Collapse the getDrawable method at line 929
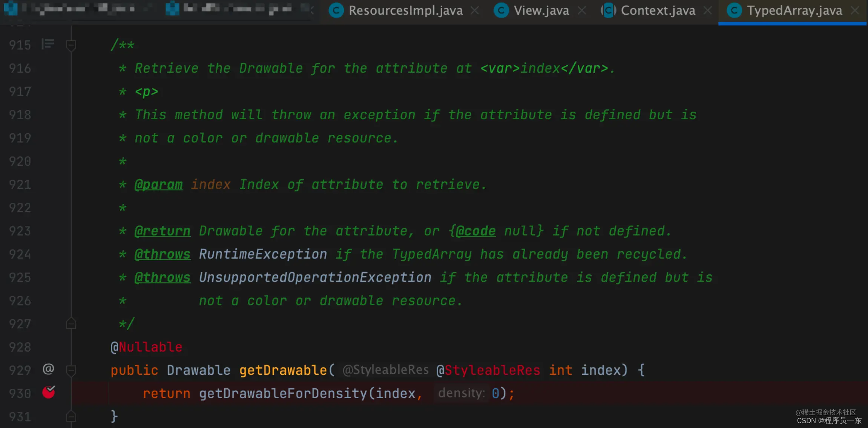868x428 pixels. (71, 370)
